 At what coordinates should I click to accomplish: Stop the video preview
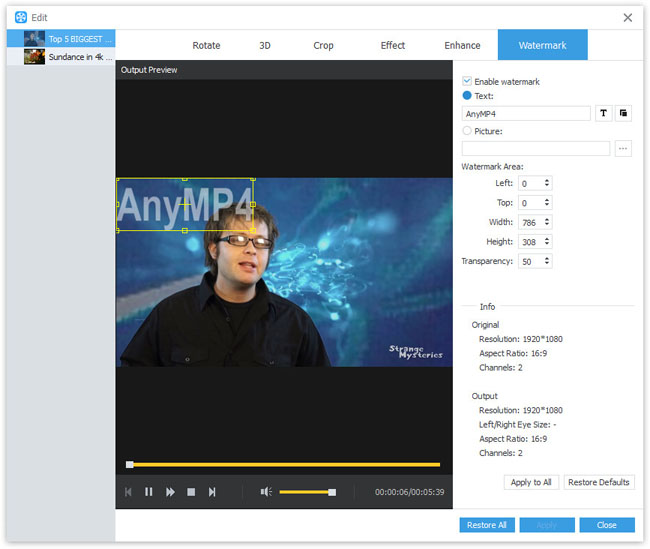pyautogui.click(x=191, y=492)
